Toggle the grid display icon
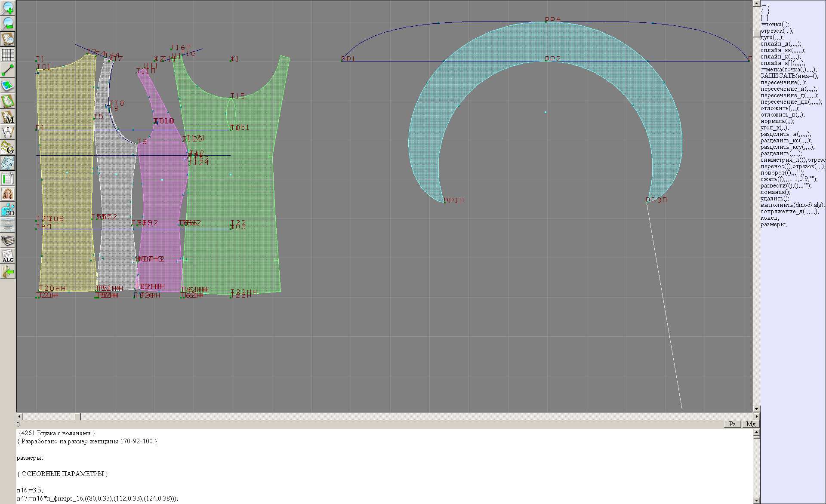Image resolution: width=826 pixels, height=504 pixels. (x=8, y=55)
